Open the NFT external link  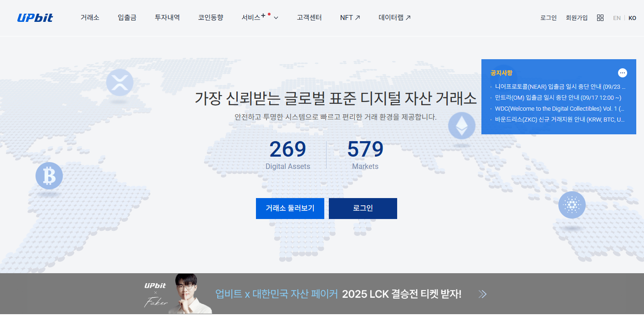pos(350,18)
